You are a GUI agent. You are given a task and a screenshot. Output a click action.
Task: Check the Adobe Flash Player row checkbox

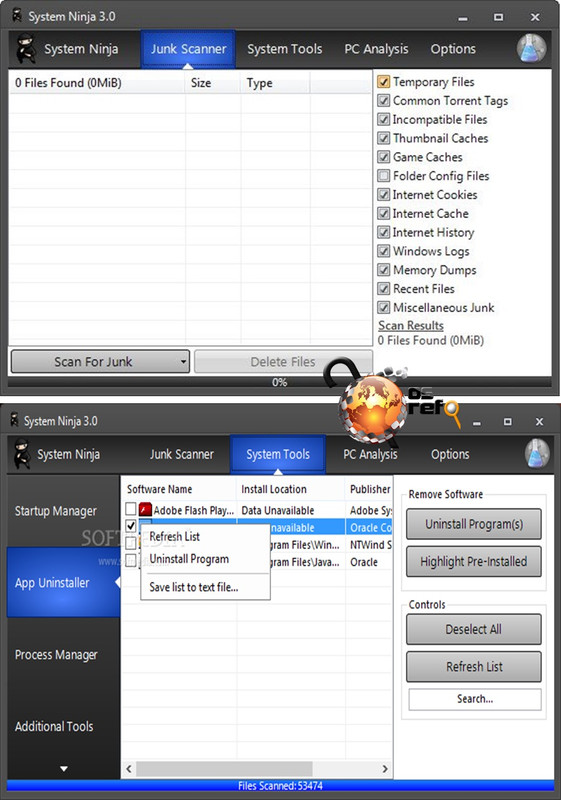coord(131,509)
